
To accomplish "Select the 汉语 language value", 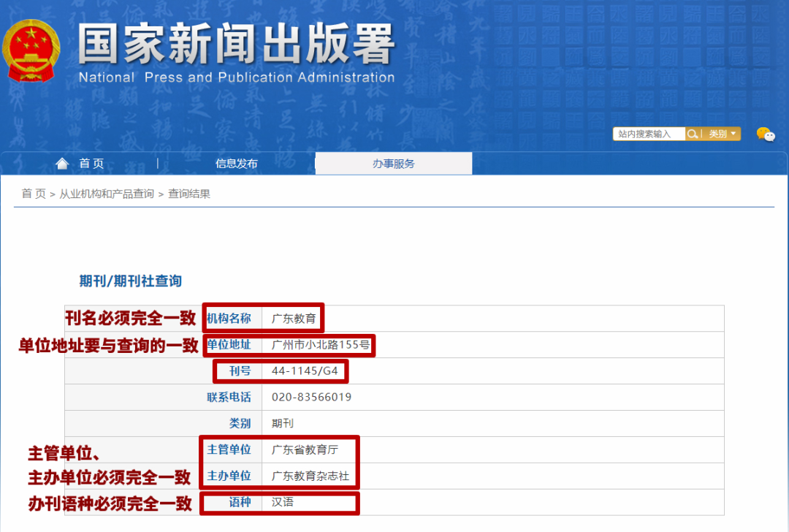I will [x=282, y=502].
